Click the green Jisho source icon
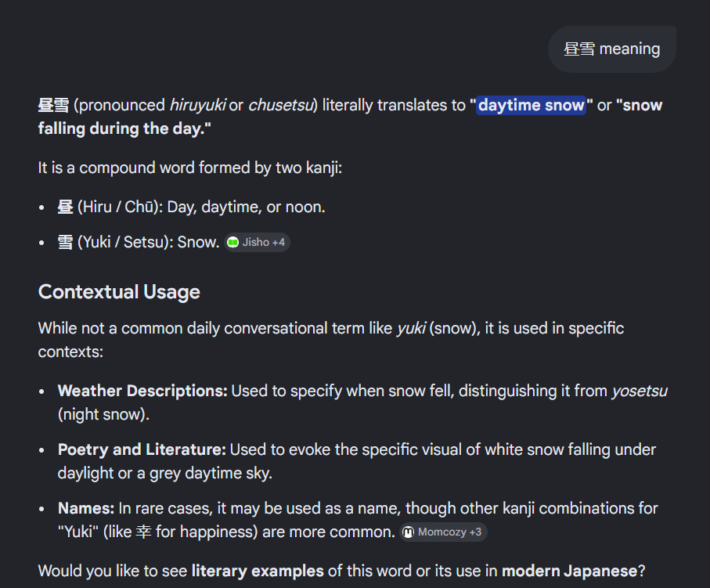This screenshot has width=710, height=588. pyautogui.click(x=232, y=243)
